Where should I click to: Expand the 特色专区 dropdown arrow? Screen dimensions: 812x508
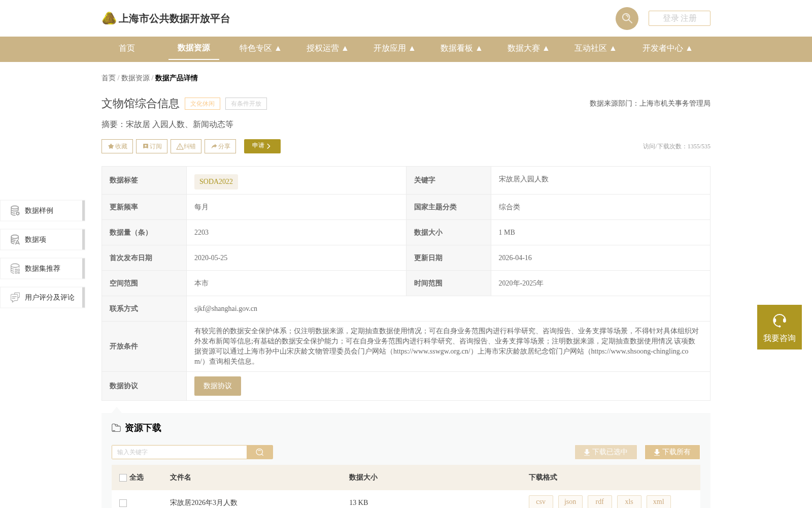[x=278, y=48]
